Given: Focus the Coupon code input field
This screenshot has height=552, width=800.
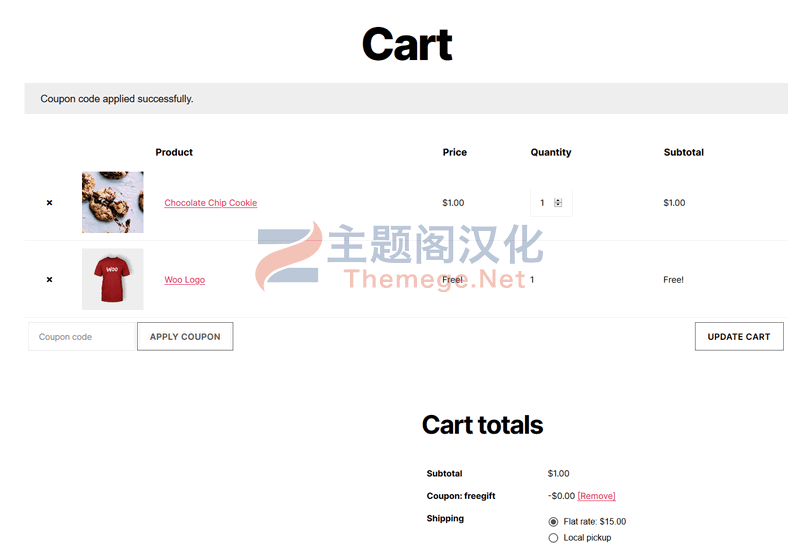Looking at the screenshot, I should pyautogui.click(x=82, y=337).
